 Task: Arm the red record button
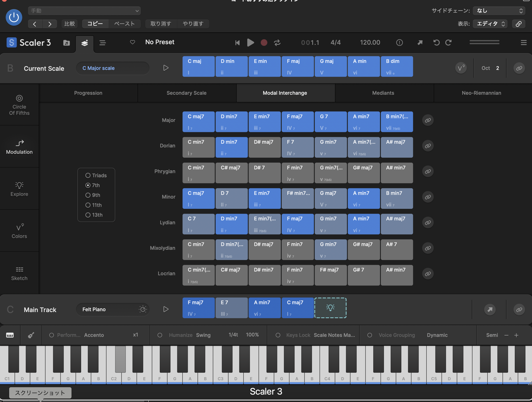264,43
